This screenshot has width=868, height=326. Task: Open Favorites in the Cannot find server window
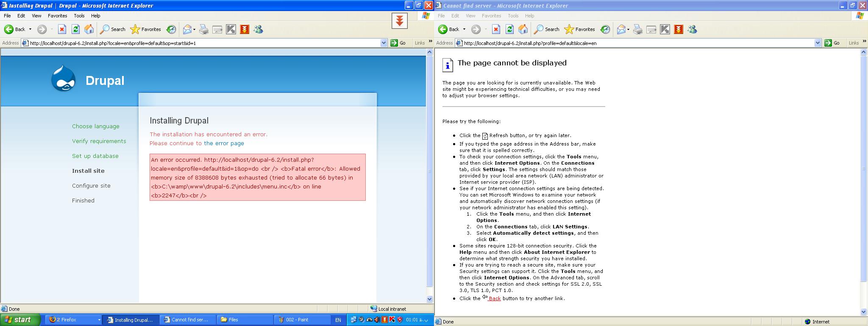click(x=580, y=29)
